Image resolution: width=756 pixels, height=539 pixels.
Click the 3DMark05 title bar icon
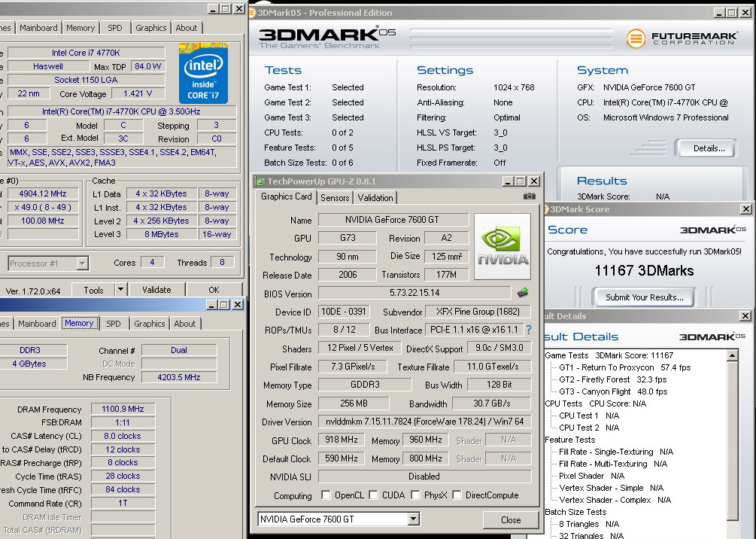[253, 13]
